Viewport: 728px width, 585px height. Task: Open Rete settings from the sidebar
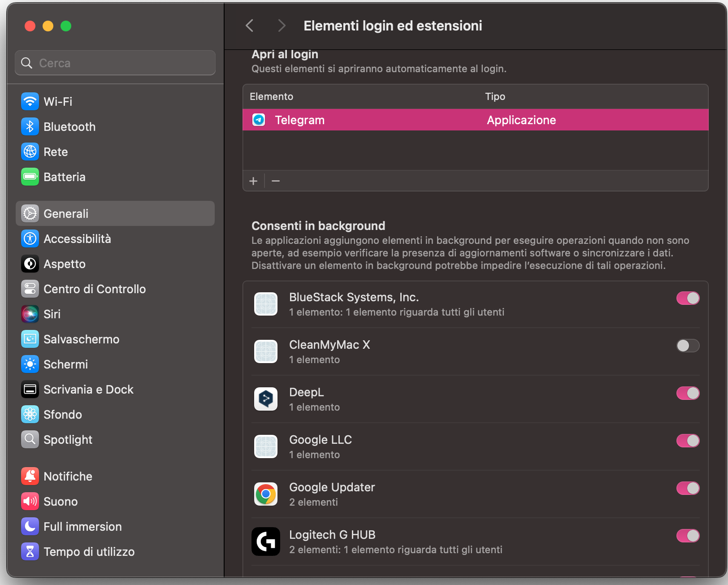coord(30,152)
